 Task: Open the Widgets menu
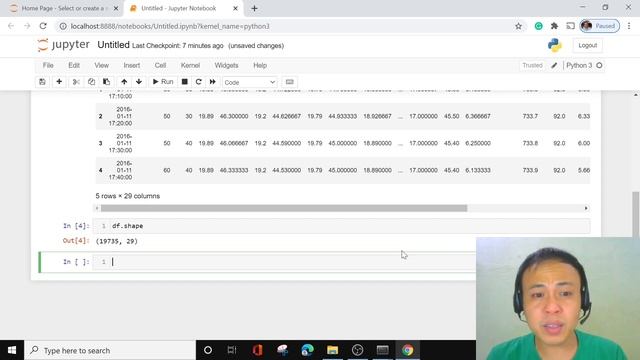226,65
